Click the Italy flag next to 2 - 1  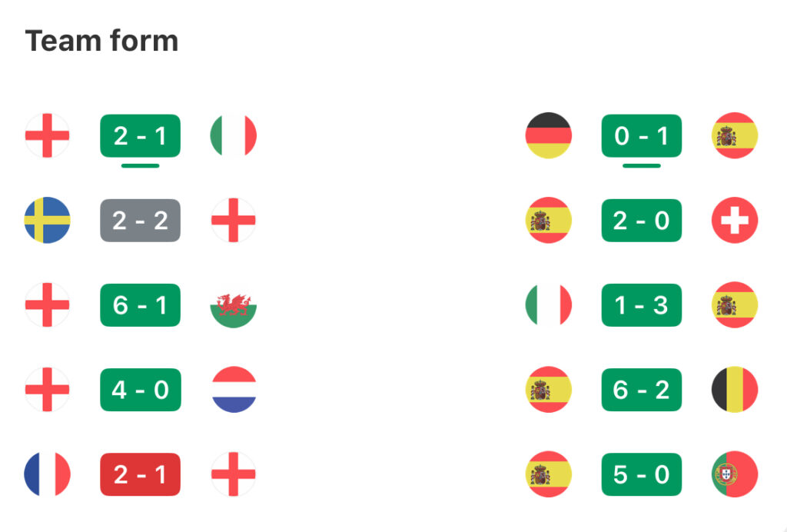[x=234, y=135]
